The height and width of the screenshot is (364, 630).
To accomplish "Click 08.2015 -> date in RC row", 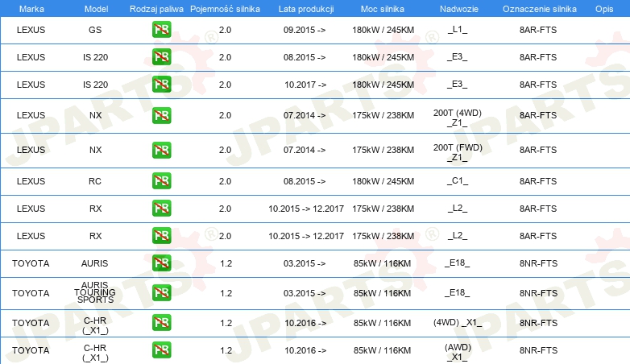I will [305, 181].
